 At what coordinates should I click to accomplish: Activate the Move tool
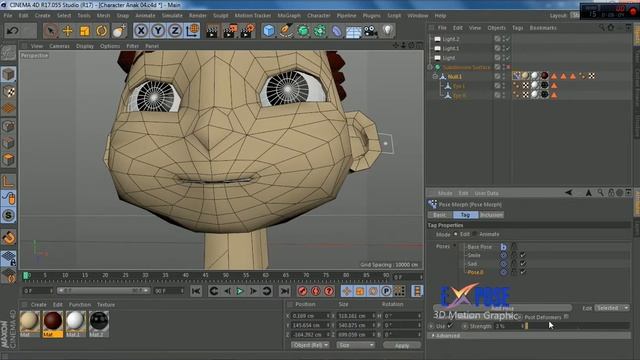pyautogui.click(x=68, y=31)
